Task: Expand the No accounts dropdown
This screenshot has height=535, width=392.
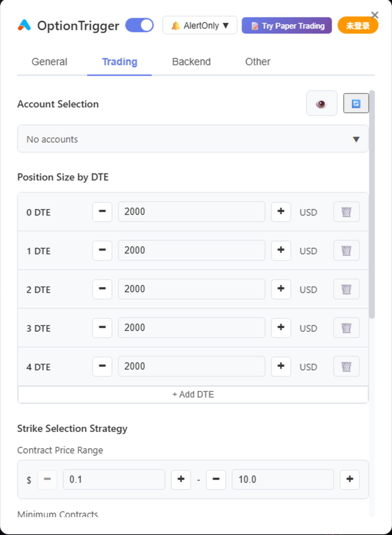Action: [x=193, y=139]
